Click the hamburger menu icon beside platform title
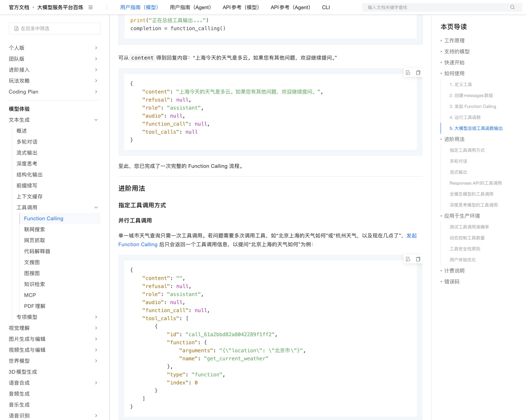526x420 pixels. pyautogui.click(x=91, y=7)
